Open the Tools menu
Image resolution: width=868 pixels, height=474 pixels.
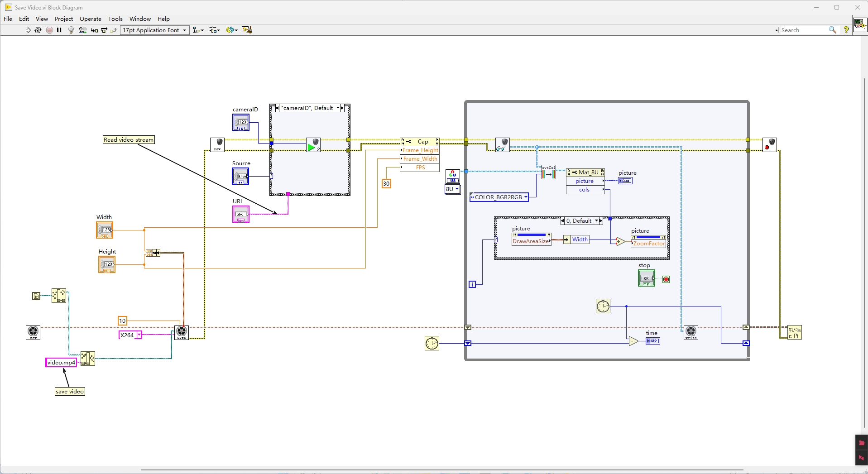tap(115, 19)
